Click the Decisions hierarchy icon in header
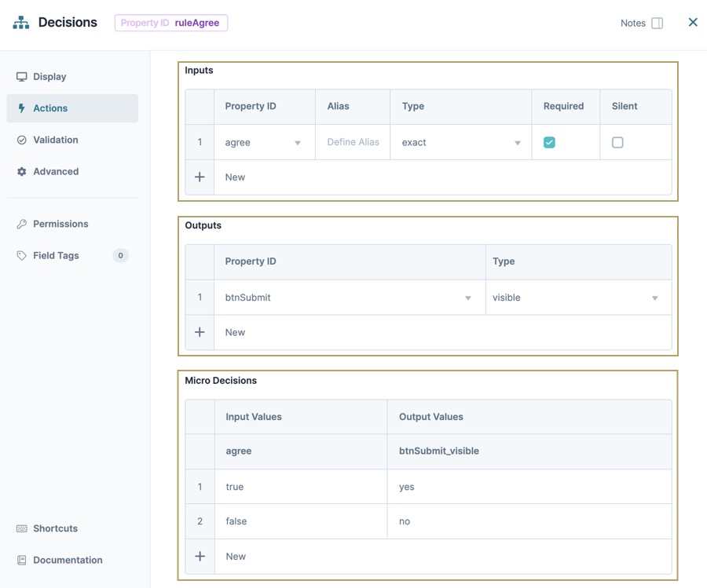The image size is (707, 588). [20, 23]
